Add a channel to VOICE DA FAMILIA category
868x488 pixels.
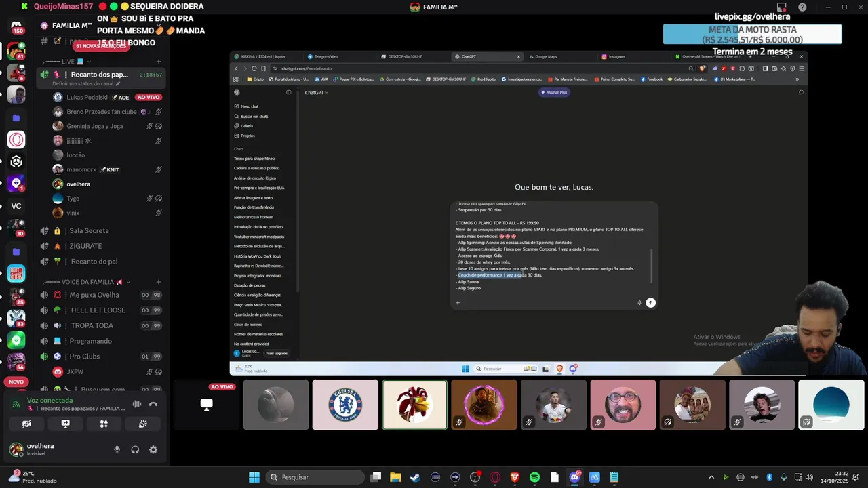(159, 282)
